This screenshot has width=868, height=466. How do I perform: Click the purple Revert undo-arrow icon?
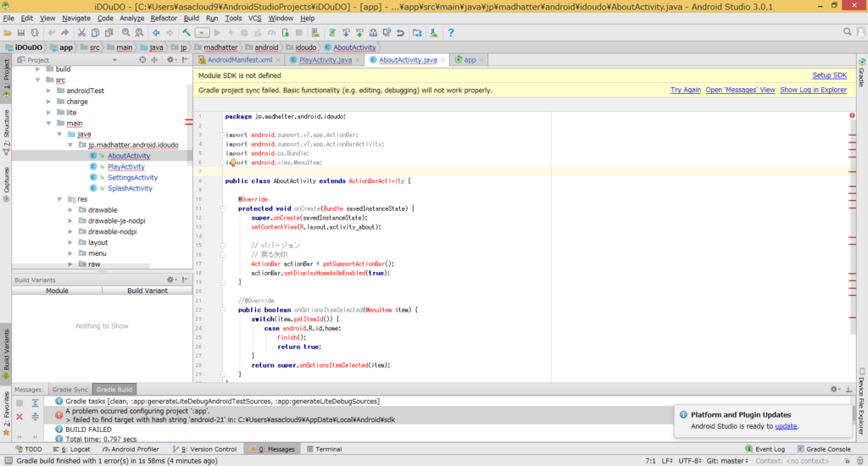click(x=400, y=33)
